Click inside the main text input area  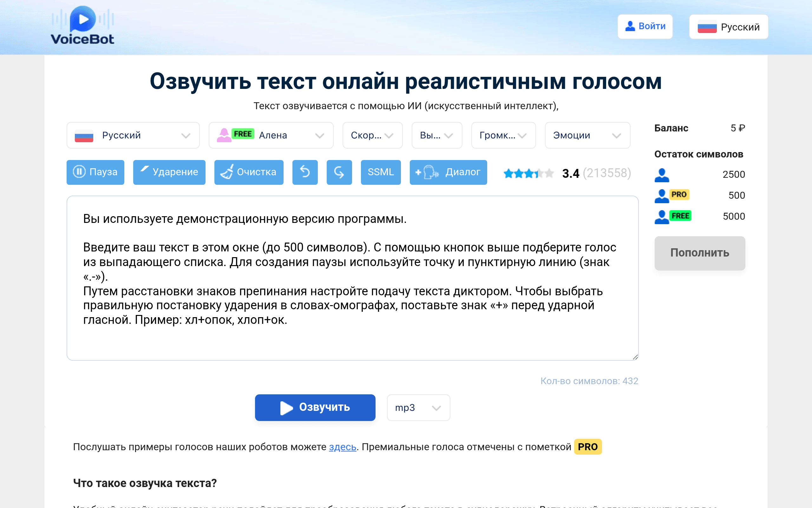[352, 278]
